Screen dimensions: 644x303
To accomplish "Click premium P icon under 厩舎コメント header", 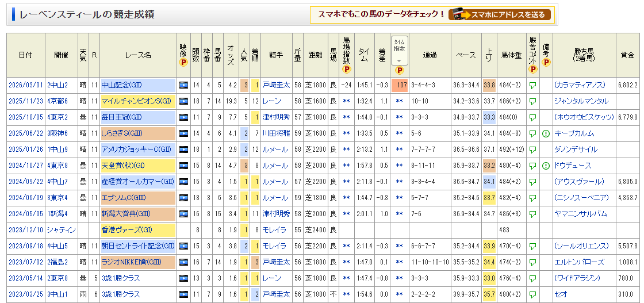I will tap(532, 70).
